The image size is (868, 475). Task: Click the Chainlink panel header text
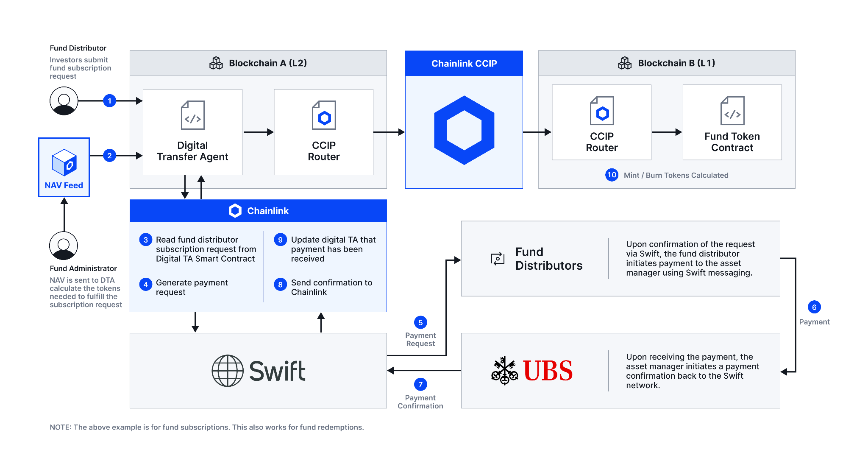click(268, 211)
